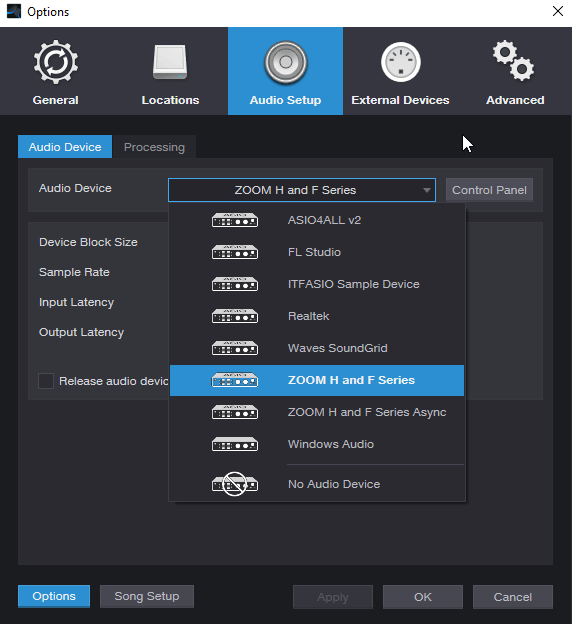Select the Audio Setup speaker icon
Screen dimensions: 572x624
285,62
